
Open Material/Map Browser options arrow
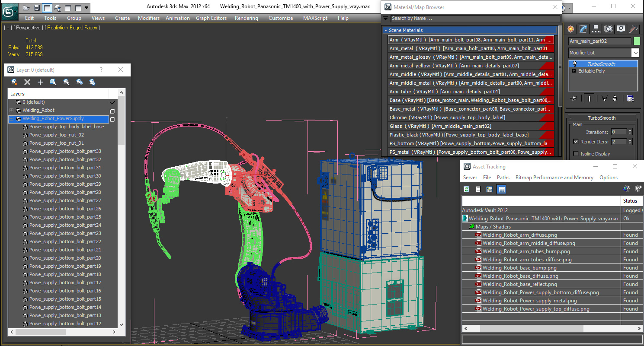point(385,19)
